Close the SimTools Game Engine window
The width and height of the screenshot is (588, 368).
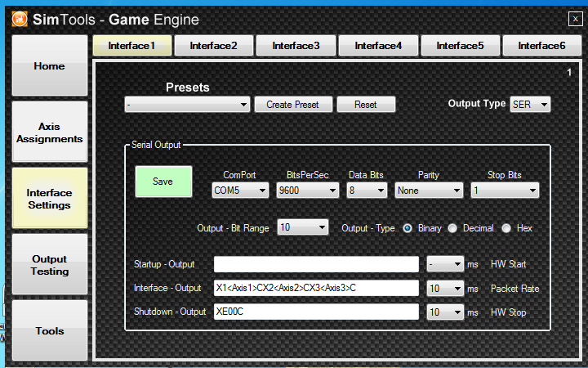click(x=575, y=18)
